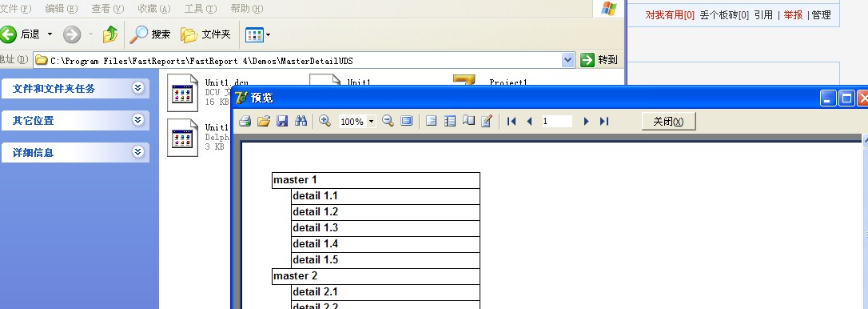Click the 引用 link
This screenshot has width=868, height=309.
tap(762, 15)
